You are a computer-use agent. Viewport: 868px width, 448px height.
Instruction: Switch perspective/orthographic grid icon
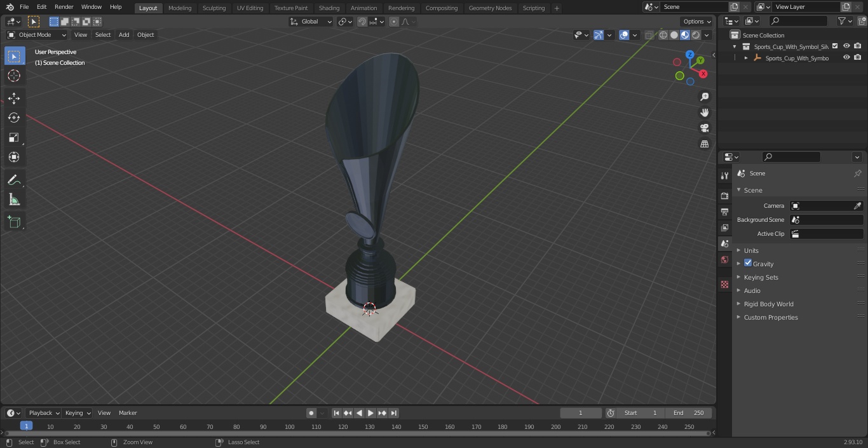coord(704,144)
